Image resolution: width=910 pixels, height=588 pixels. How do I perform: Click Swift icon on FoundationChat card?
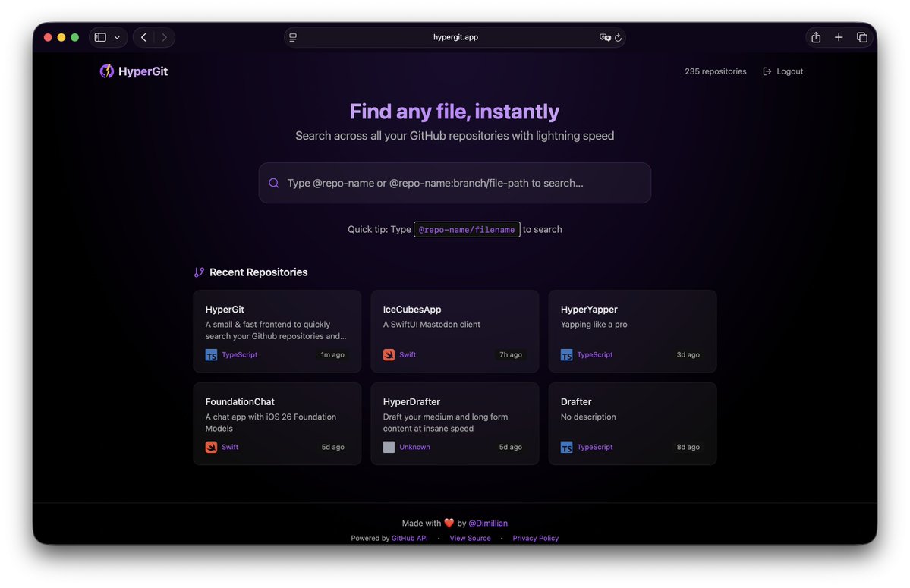point(211,447)
